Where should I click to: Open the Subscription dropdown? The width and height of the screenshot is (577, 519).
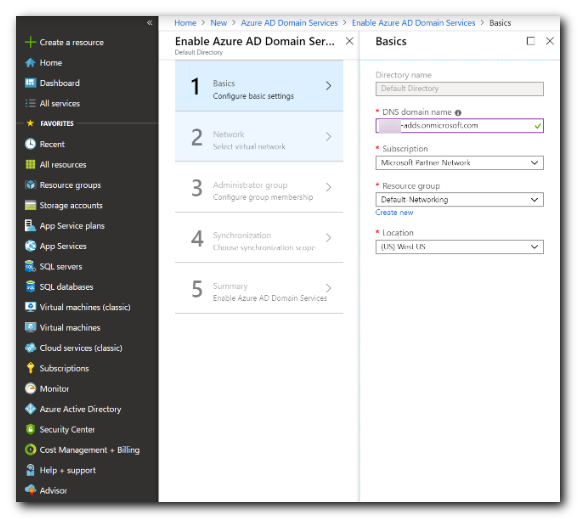(x=459, y=163)
